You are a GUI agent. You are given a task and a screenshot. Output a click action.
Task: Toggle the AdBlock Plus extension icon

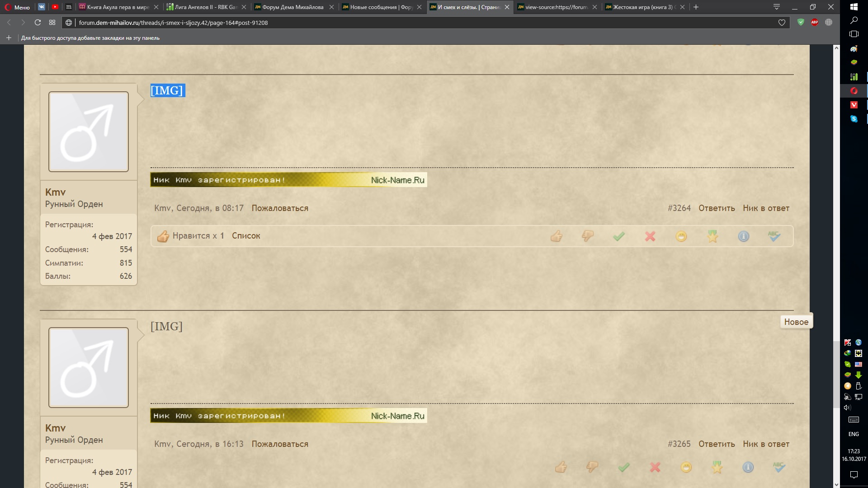(x=815, y=22)
